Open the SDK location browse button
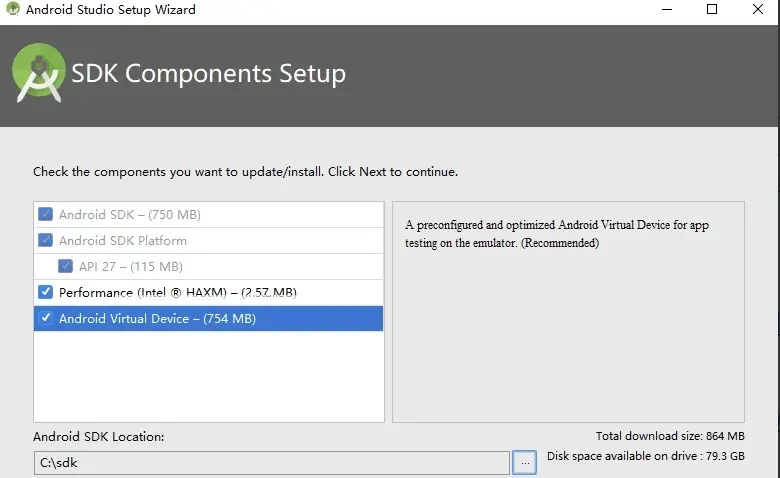This screenshot has height=478, width=780. [524, 463]
